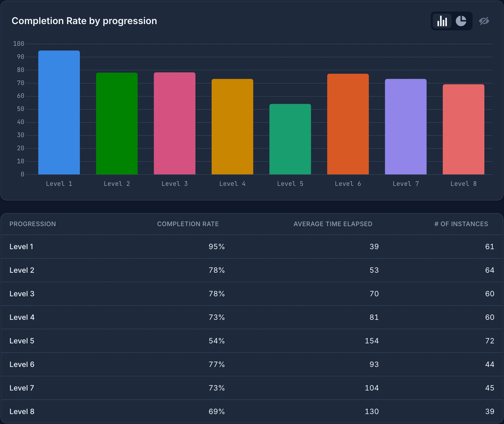Select the 69% completion rate value
Image resolution: width=504 pixels, height=424 pixels.
click(x=217, y=411)
